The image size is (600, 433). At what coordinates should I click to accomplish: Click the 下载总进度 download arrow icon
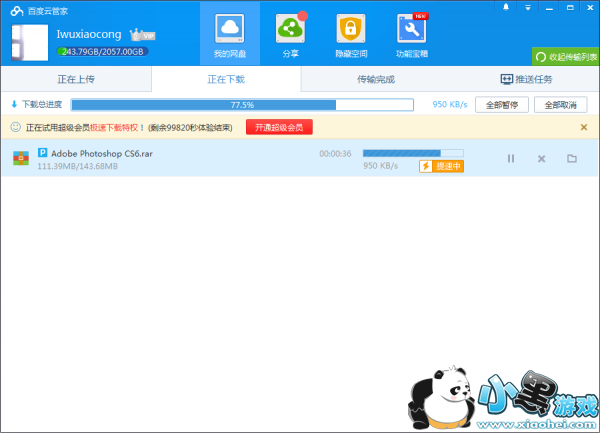(x=14, y=104)
